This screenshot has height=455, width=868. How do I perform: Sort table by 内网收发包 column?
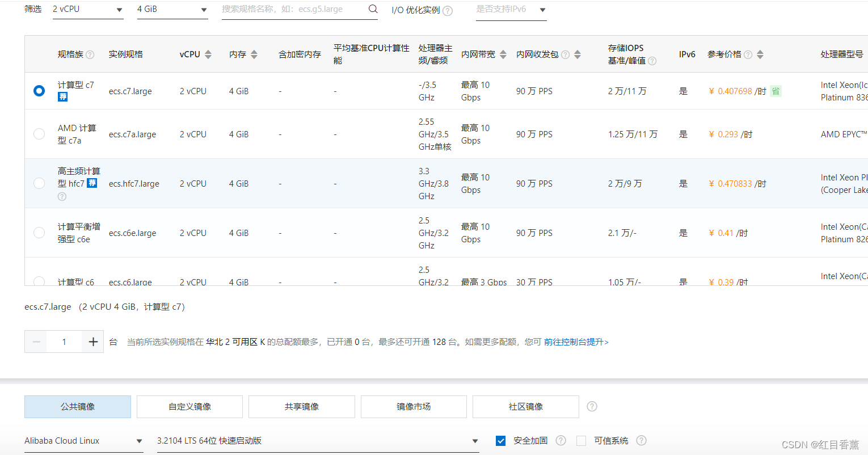578,54
